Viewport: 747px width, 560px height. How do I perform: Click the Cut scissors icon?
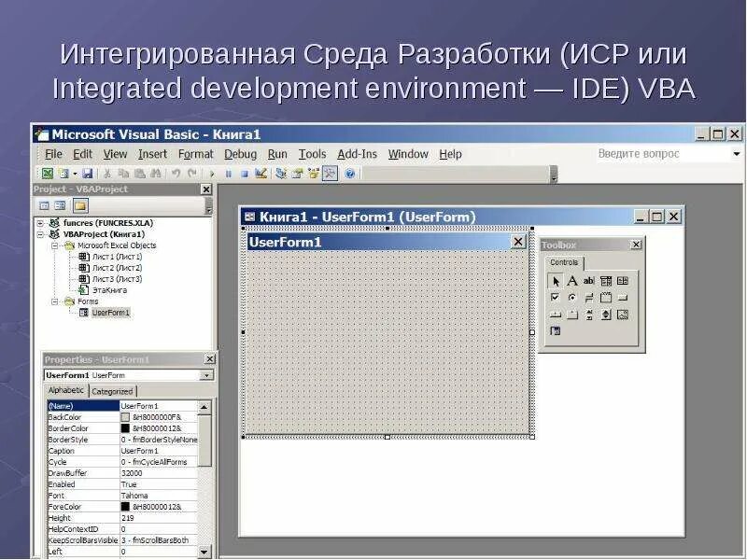click(x=107, y=174)
